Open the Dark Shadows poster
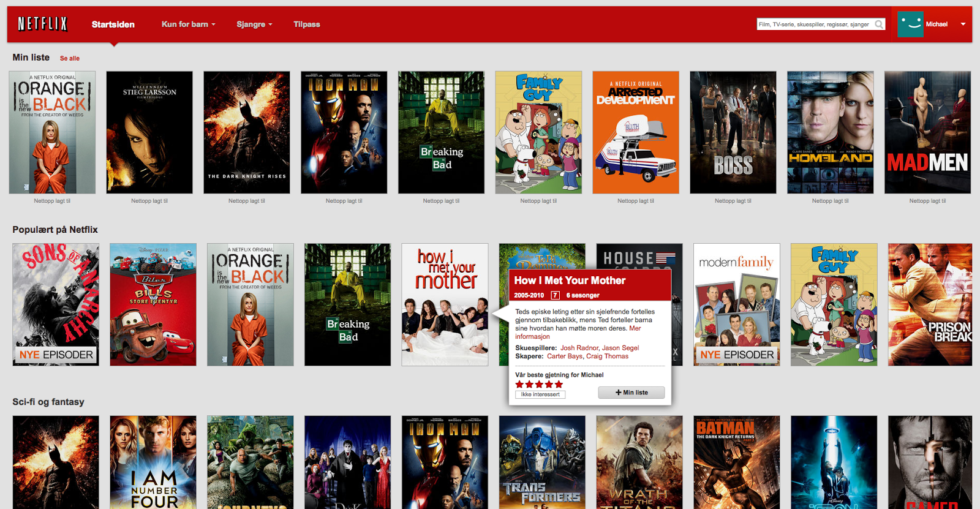Viewport: 980px width, 509px height. click(347, 462)
